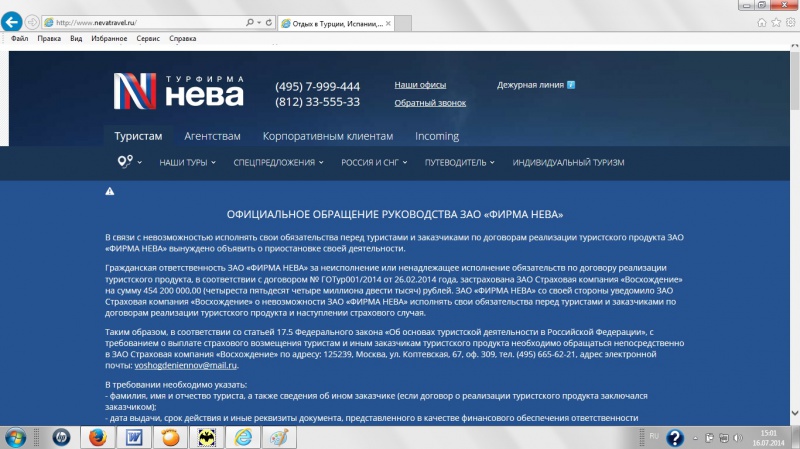Image resolution: width=800 pixels, height=449 pixels.
Task: Launch the HP icon in taskbar
Action: coord(61,438)
